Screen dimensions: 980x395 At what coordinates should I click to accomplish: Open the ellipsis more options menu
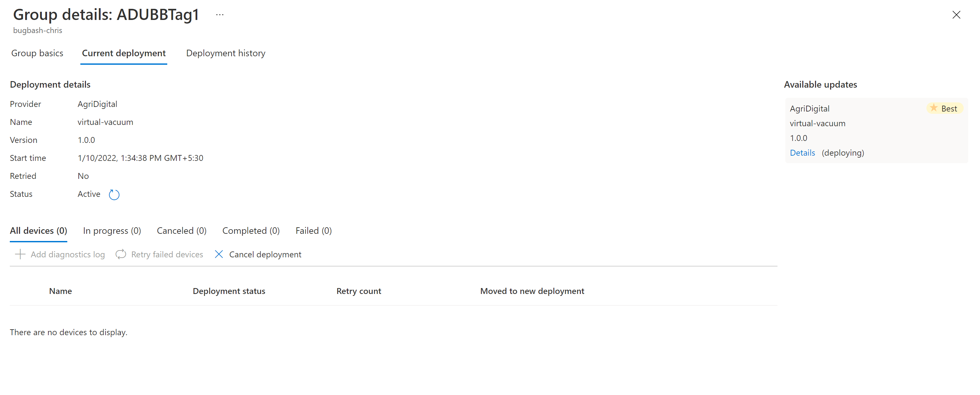tap(220, 15)
